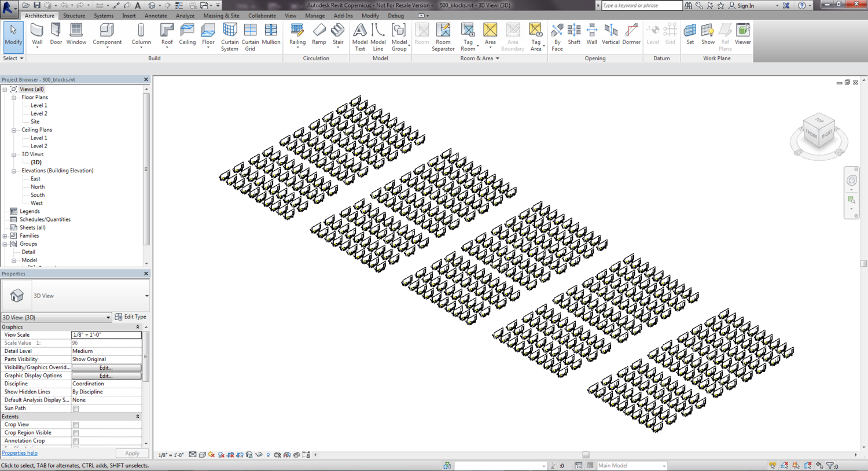Select the Wall tool in Build panel
This screenshot has width=868, height=471.
37,35
